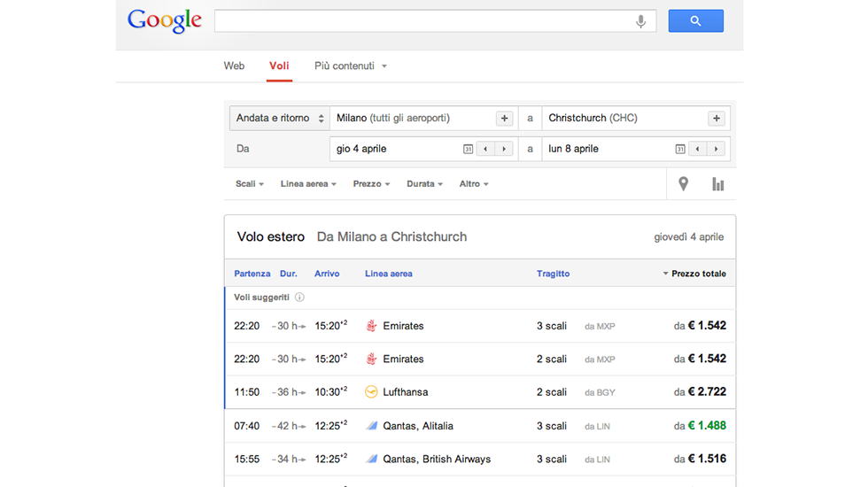Open calendar icon for departure date

pyautogui.click(x=468, y=149)
